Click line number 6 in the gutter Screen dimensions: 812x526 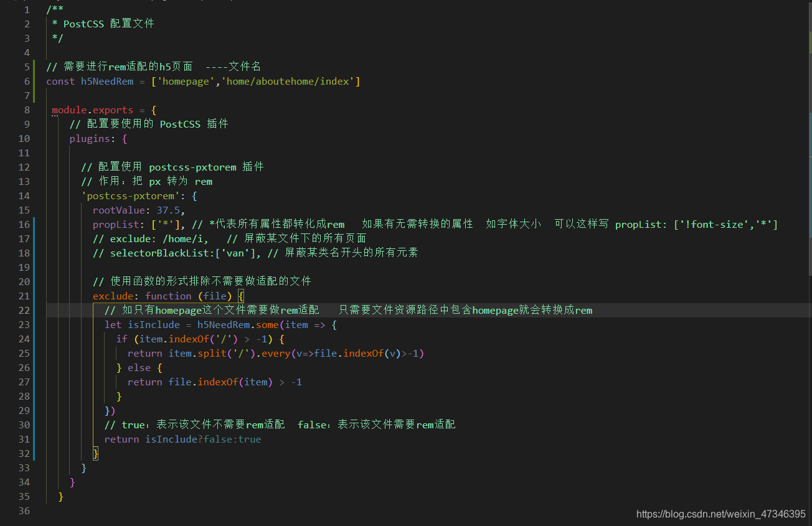(26, 81)
